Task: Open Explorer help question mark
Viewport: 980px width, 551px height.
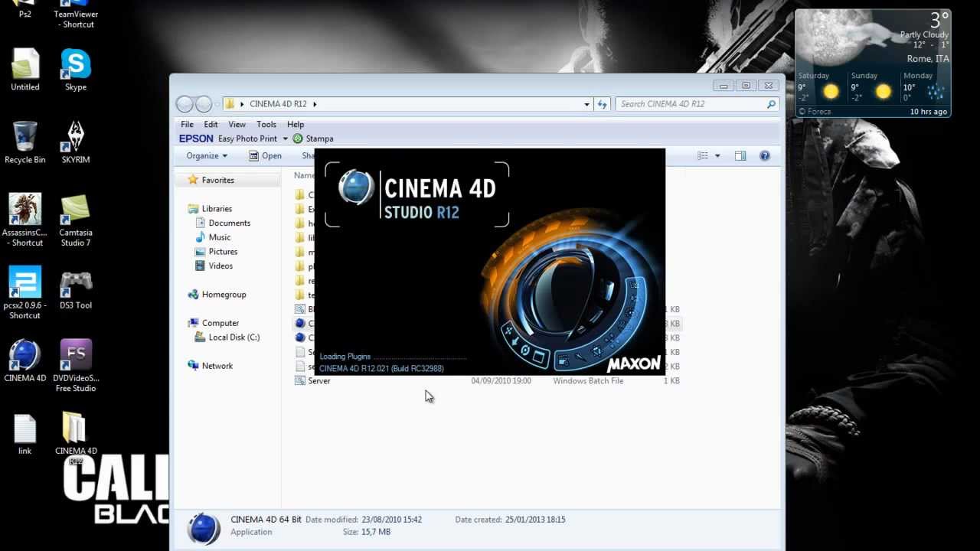Action: 764,155
